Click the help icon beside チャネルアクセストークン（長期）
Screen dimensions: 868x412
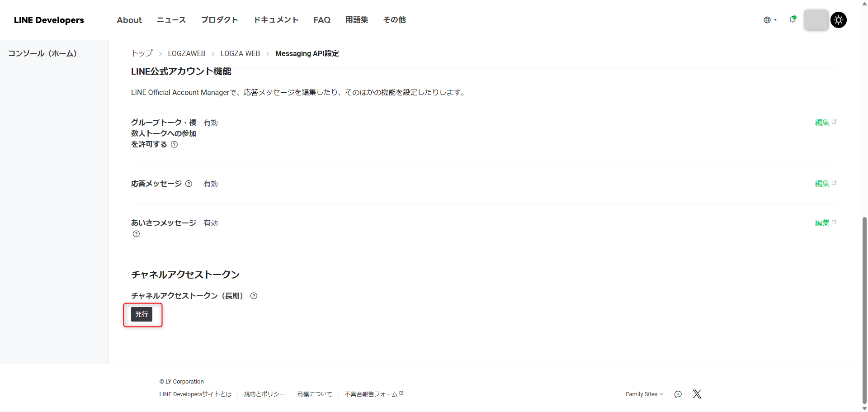pos(254,296)
